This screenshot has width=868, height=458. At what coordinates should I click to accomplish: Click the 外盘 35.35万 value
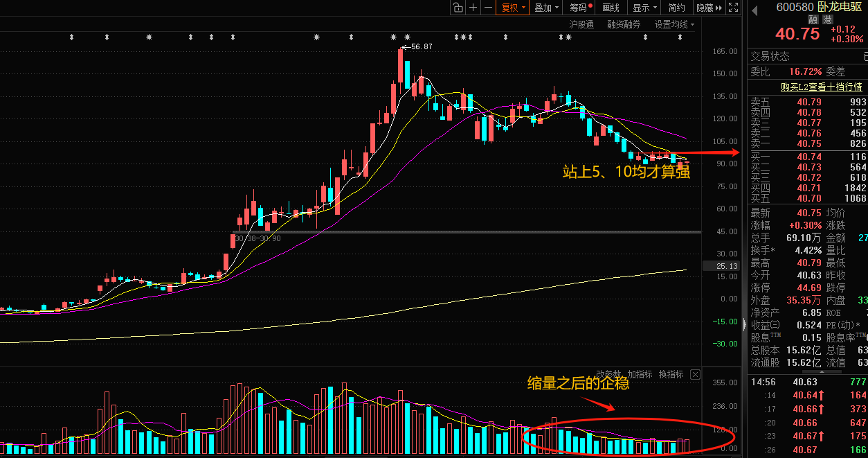[804, 300]
